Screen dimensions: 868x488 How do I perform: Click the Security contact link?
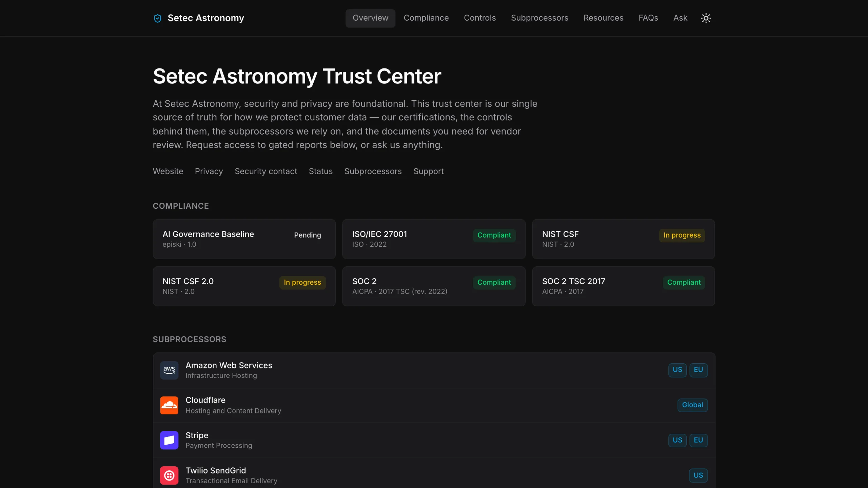pos(266,171)
